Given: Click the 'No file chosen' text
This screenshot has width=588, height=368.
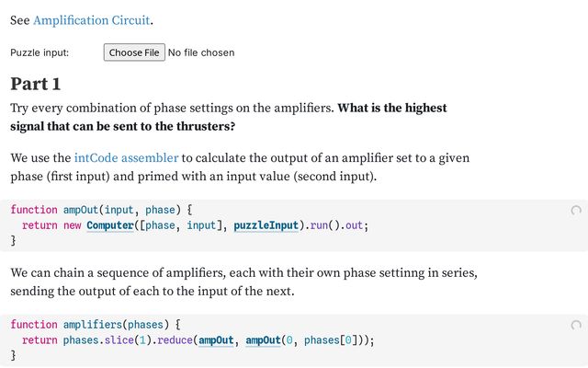Looking at the screenshot, I should (x=201, y=52).
